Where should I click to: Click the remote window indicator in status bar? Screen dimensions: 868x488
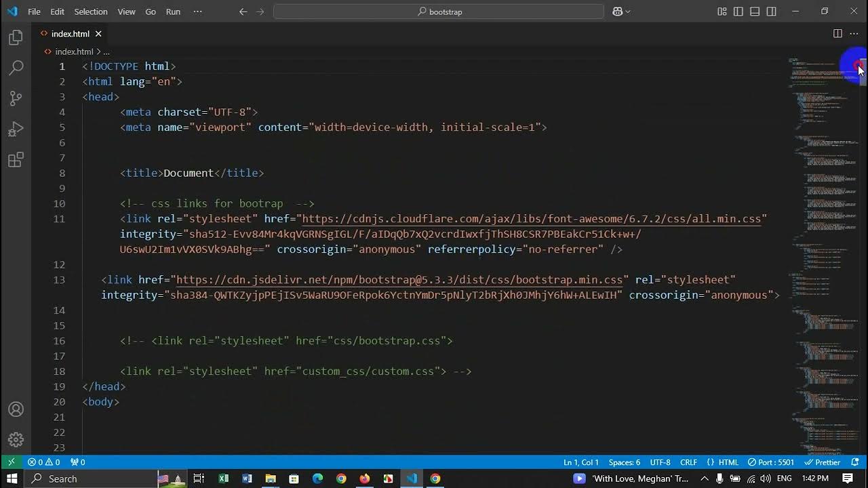(x=11, y=462)
